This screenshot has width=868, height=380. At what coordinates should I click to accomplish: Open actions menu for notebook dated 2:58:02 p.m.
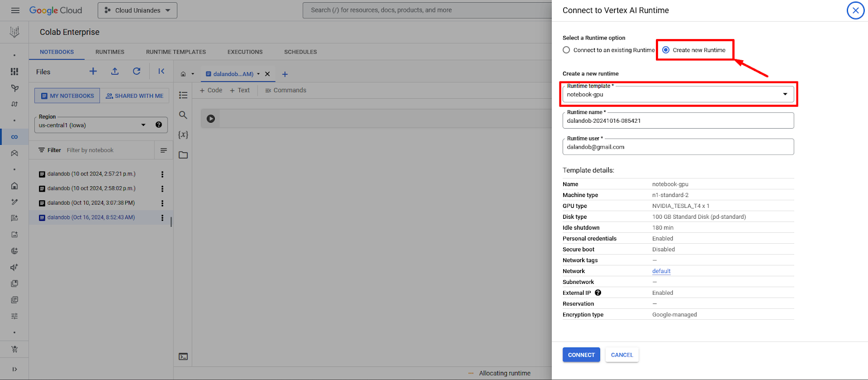point(162,189)
